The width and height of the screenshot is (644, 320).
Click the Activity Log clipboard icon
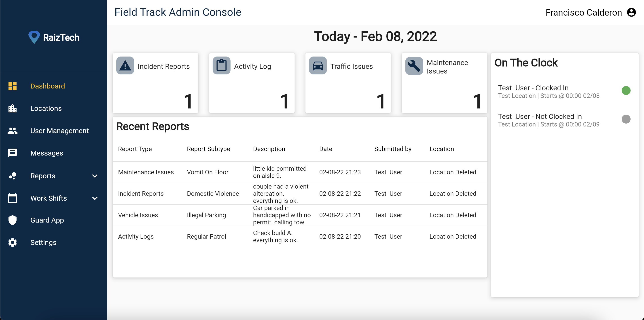pyautogui.click(x=221, y=66)
